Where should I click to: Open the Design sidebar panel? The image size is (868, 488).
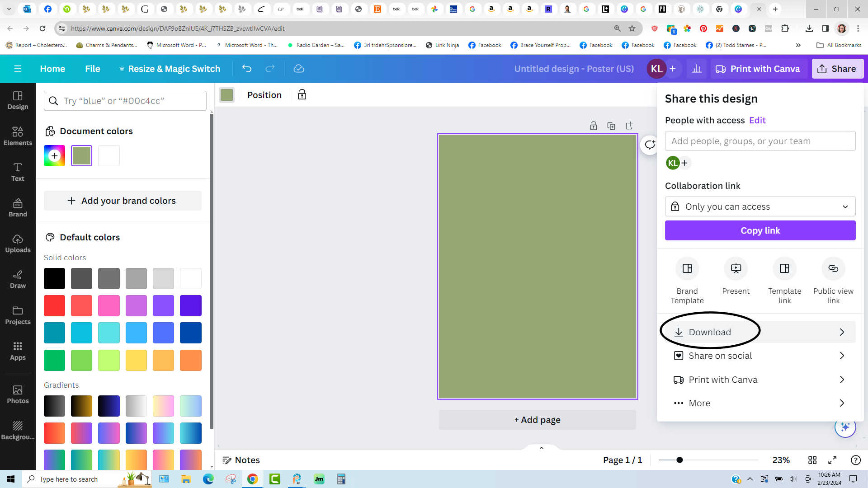pyautogui.click(x=18, y=100)
